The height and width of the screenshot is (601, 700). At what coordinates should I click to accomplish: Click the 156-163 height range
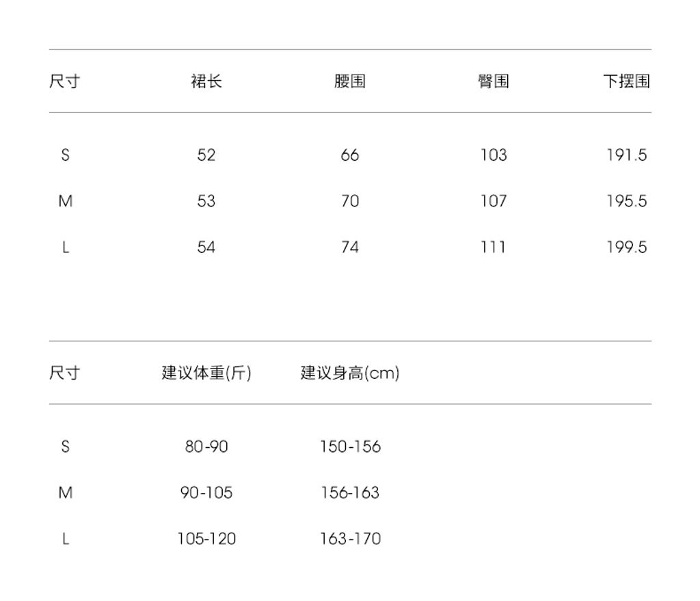coord(350,492)
